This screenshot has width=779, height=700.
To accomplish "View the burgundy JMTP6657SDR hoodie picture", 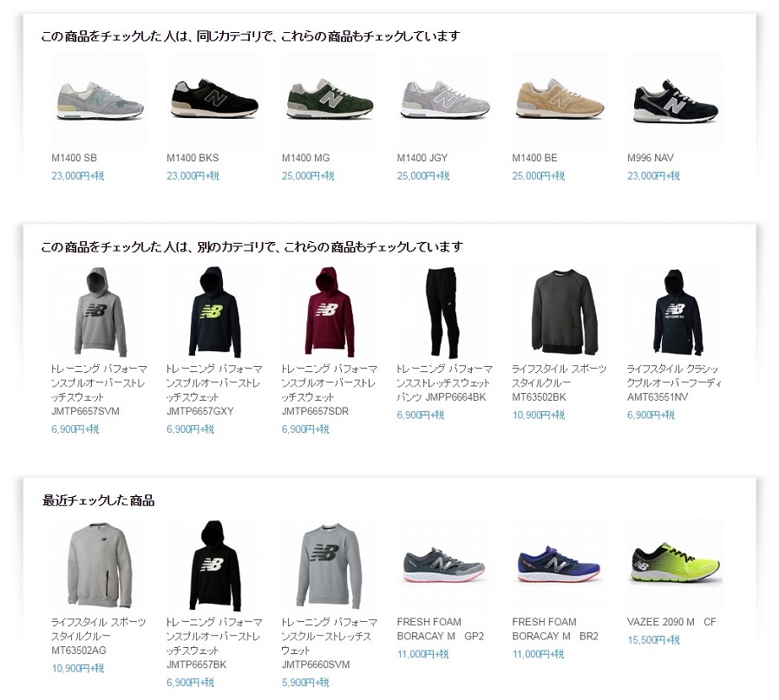I will (330, 312).
